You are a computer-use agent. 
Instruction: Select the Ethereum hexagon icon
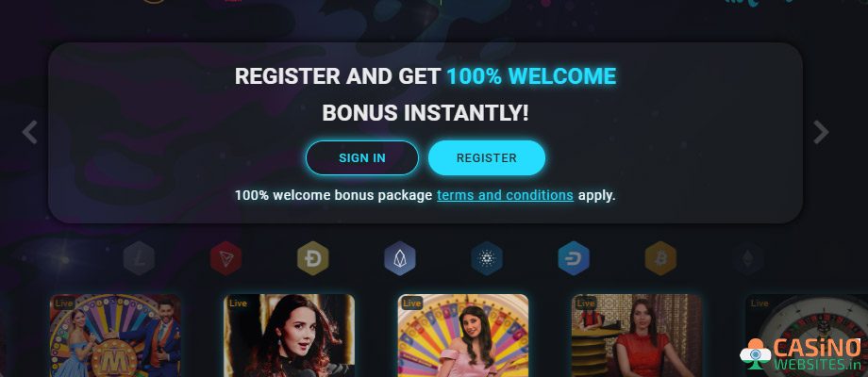pyautogui.click(x=747, y=258)
